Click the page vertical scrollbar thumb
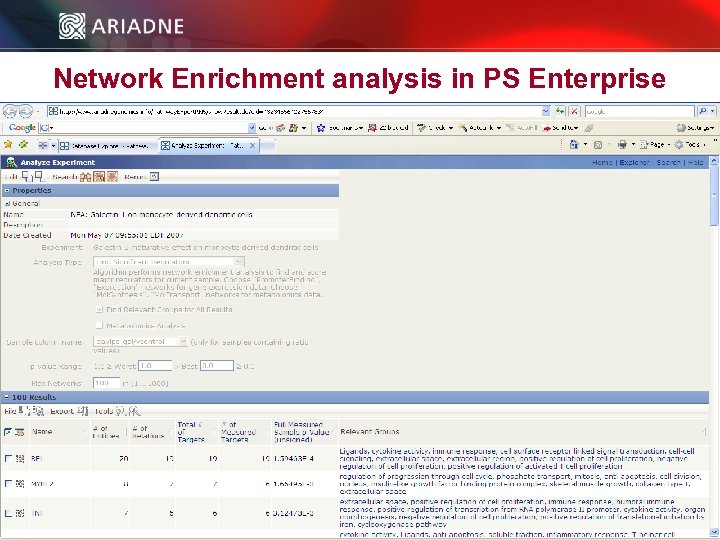Screen dimensions: 720x540 coord(714,196)
